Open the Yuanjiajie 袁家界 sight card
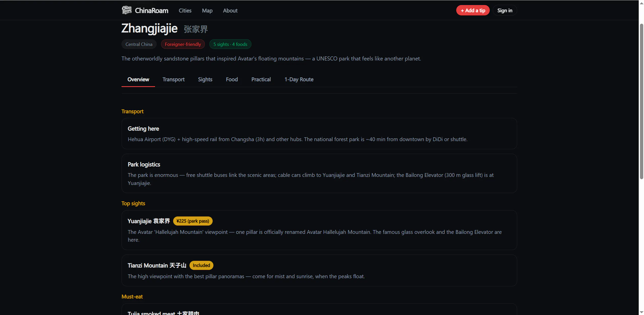This screenshot has height=315, width=644. [x=319, y=230]
